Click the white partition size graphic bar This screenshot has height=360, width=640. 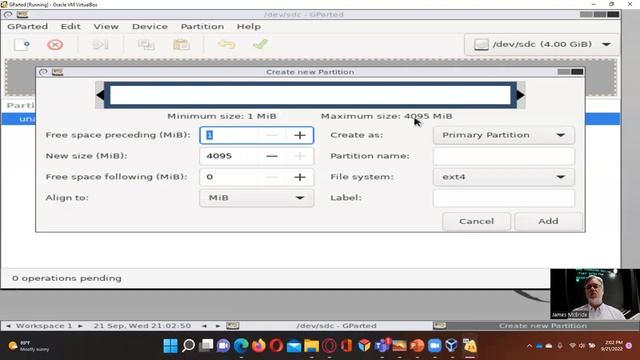click(x=310, y=95)
